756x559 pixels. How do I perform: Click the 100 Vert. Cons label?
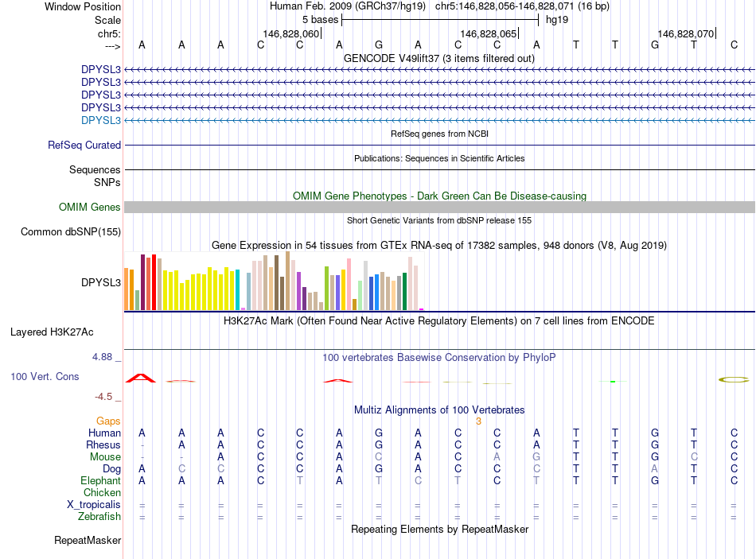tap(45, 376)
